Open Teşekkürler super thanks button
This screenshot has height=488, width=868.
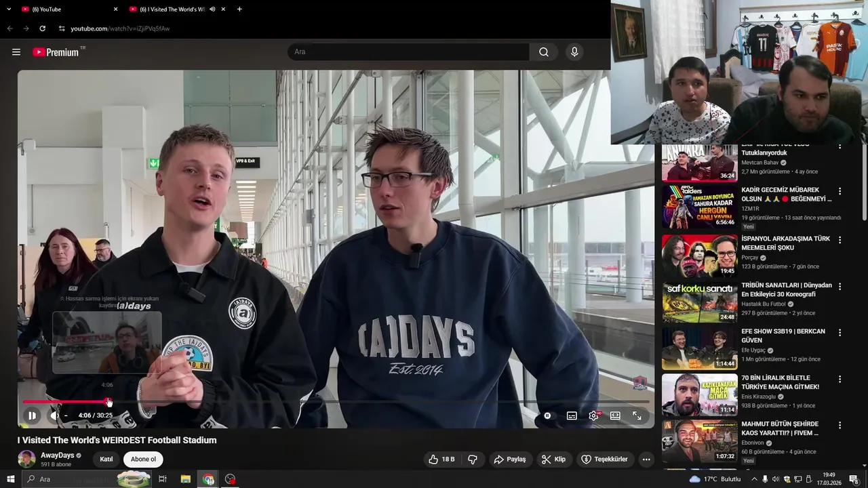[x=606, y=459]
